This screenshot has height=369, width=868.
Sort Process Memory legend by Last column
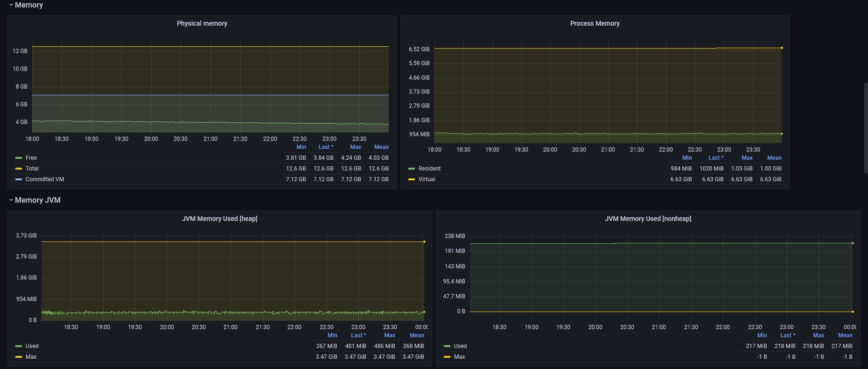(715, 158)
